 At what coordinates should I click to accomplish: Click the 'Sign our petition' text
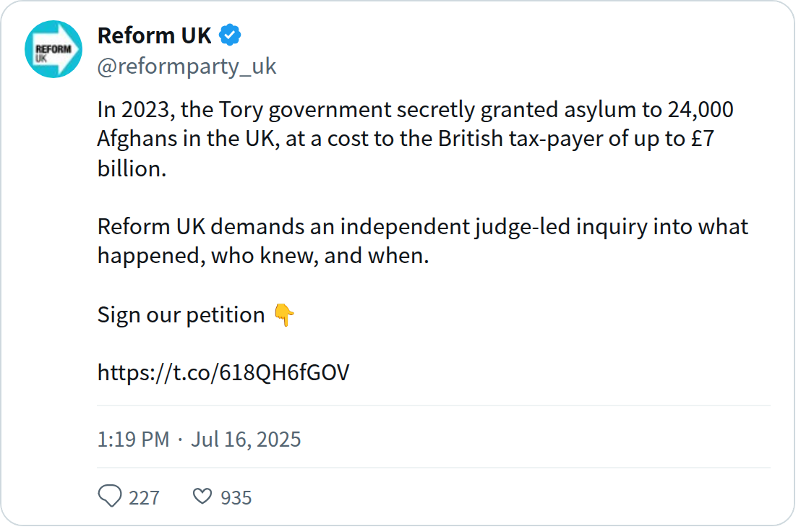(x=181, y=315)
